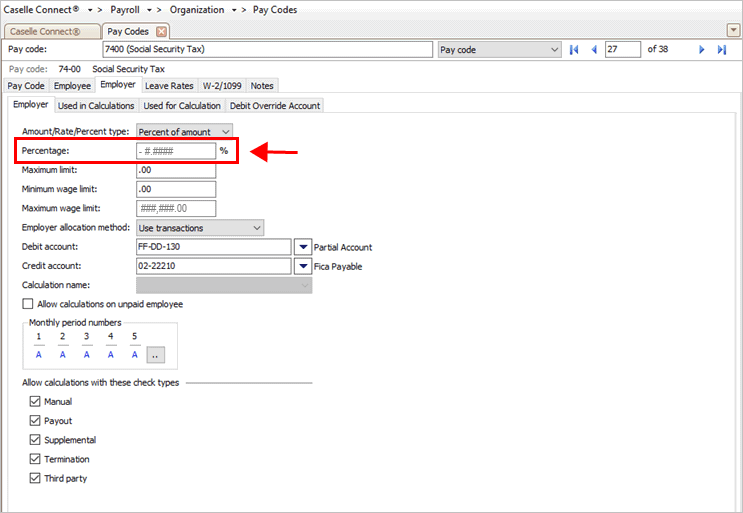Click the Caselle Connect breadcrumb link
Screen dimensions: 743x513
[x=41, y=10]
